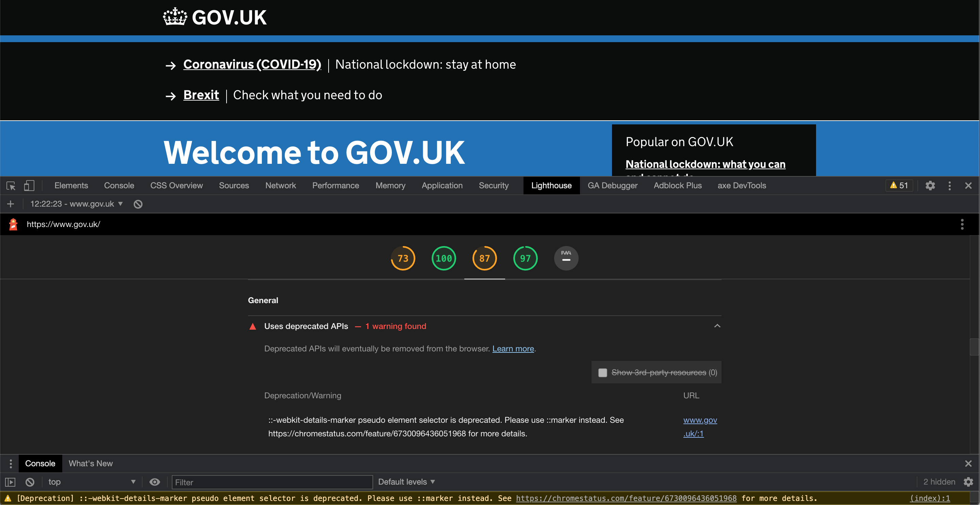
Task: Open the www.gov.uk/:1 URL link
Action: [700, 427]
